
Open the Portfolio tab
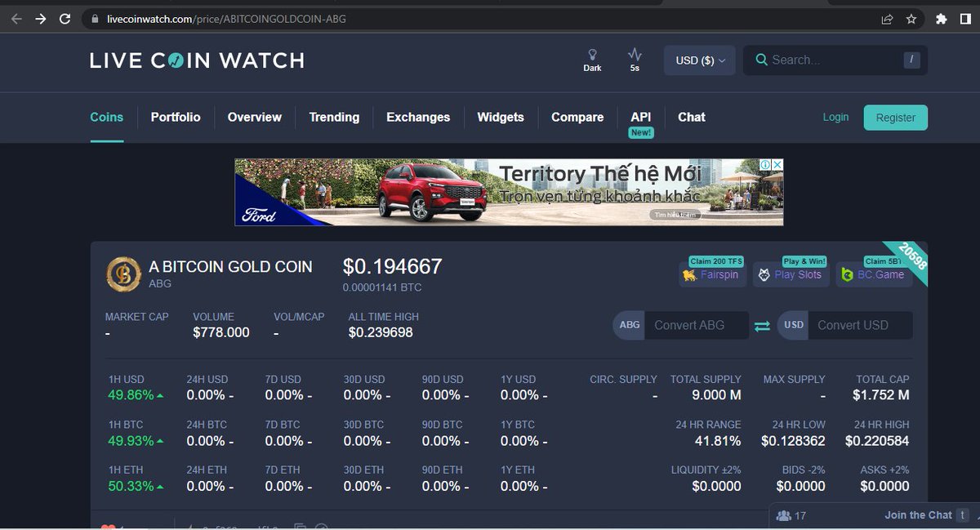coord(176,117)
